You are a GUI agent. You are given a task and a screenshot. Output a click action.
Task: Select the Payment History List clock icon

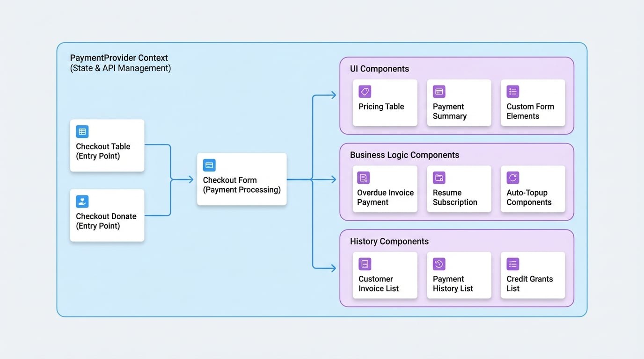point(439,264)
